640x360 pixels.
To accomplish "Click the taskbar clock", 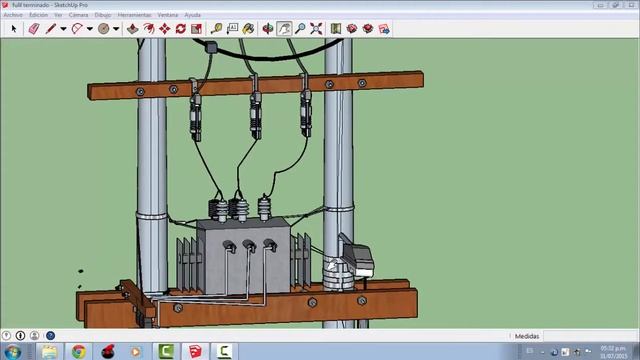I will click(613, 352).
